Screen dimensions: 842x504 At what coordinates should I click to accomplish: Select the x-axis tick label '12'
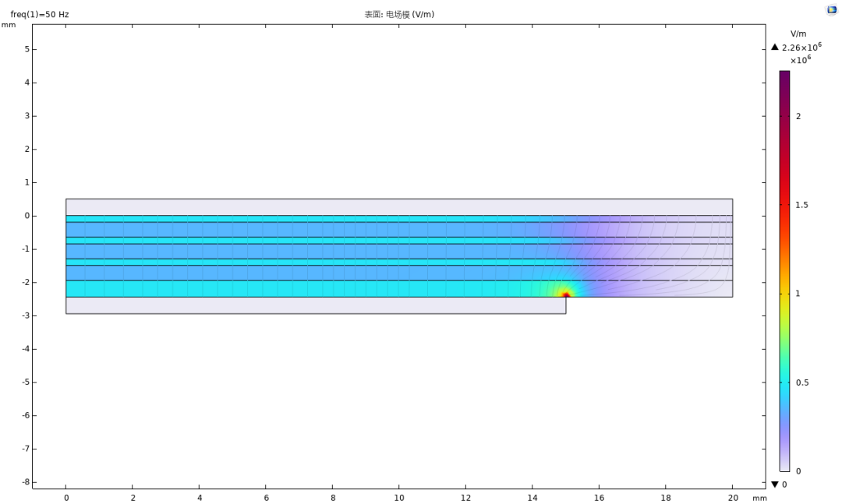(x=465, y=498)
